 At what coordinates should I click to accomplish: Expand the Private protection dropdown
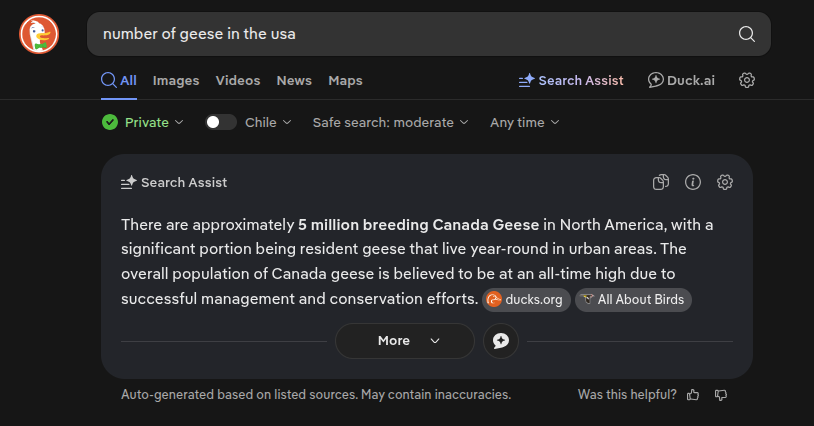point(143,122)
